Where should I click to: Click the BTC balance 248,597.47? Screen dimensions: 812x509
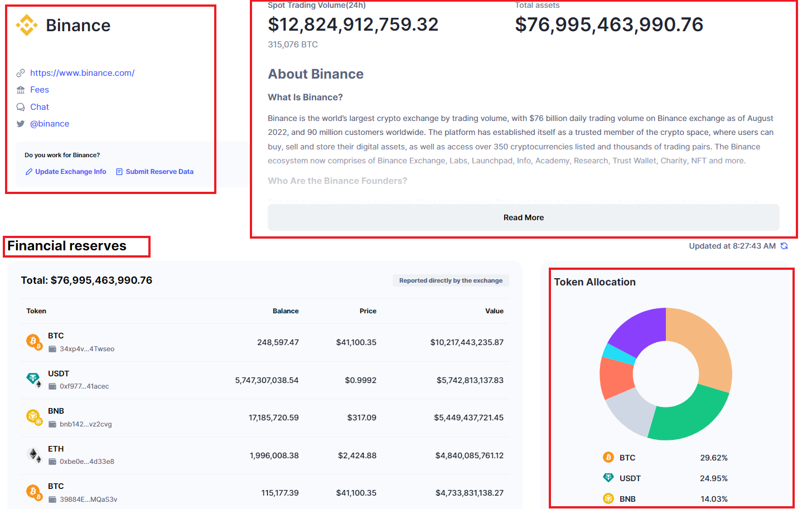coord(278,342)
